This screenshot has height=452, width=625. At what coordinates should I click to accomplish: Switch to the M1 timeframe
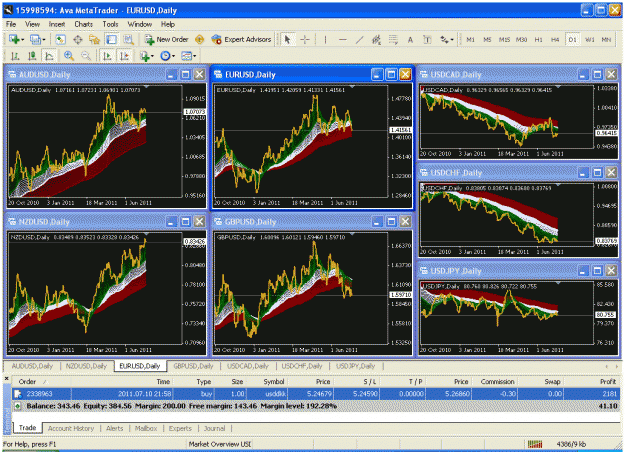[470, 39]
